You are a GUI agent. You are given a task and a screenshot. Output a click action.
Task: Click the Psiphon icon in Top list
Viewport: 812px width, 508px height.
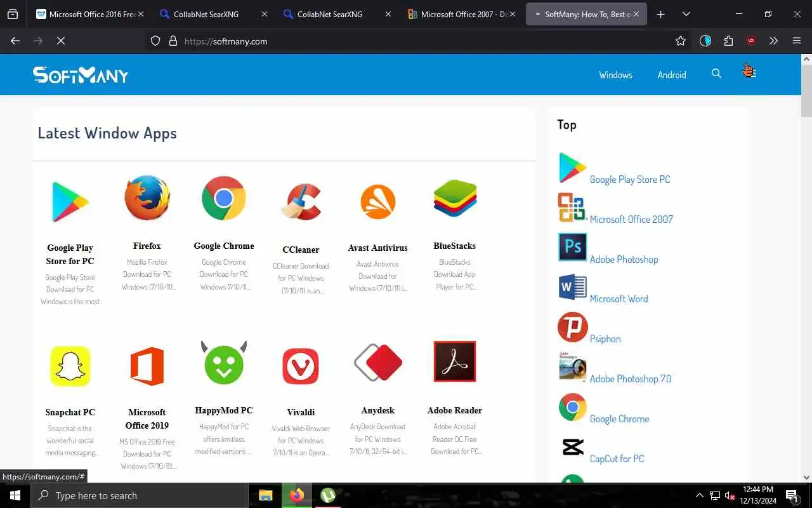572,327
